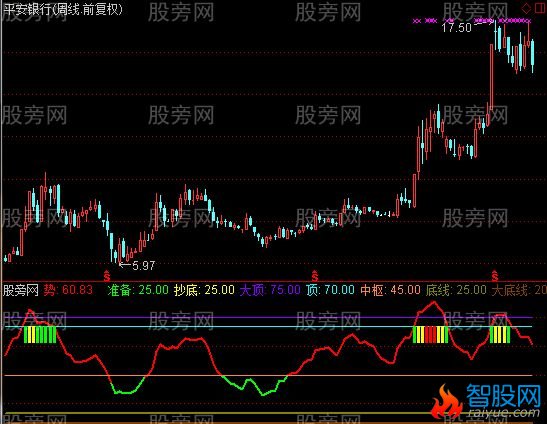The height and width of the screenshot is (424, 547).
Task: Click the 5.97 low price label
Action: pyautogui.click(x=144, y=266)
